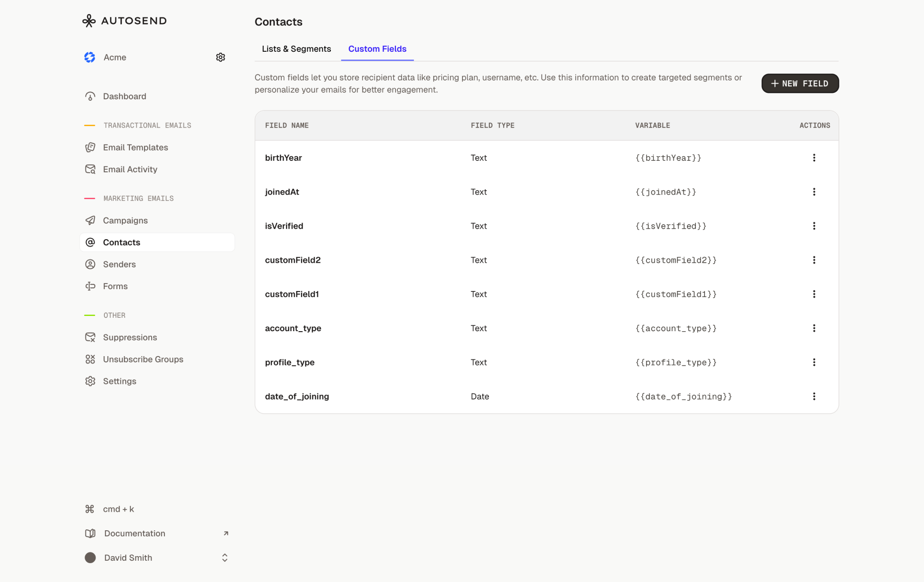Open the Dashboard from the sidebar icon
Screen dimensions: 924x582
point(90,96)
